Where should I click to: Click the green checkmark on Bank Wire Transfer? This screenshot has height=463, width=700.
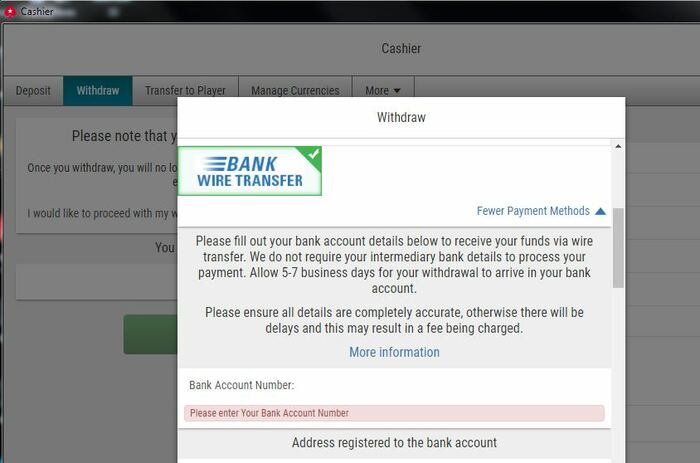tap(313, 154)
